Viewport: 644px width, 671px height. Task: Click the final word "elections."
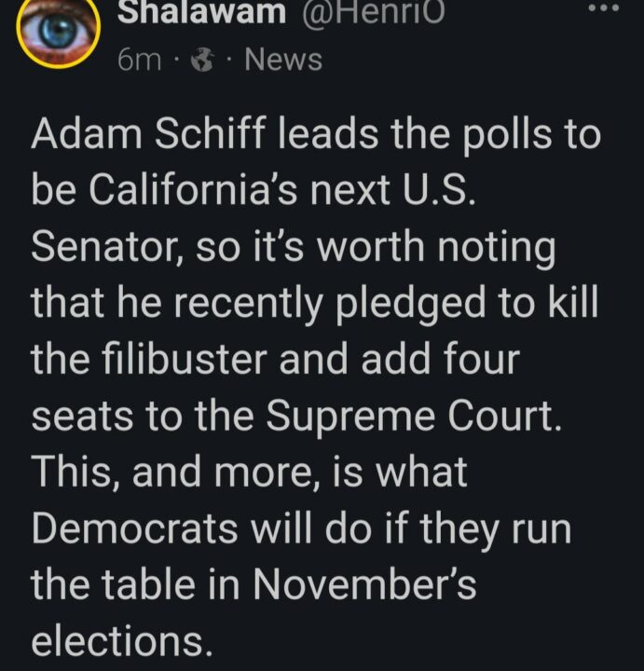[x=117, y=642]
